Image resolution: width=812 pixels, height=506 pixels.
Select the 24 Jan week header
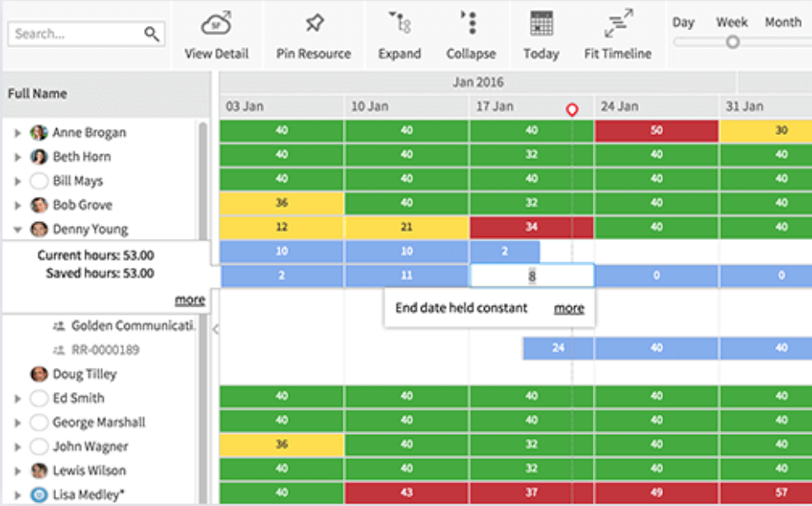coord(619,106)
